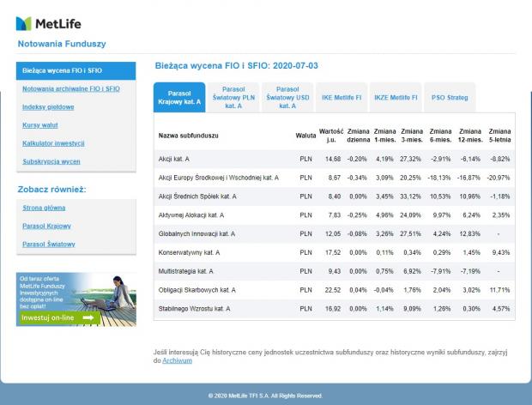The width and height of the screenshot is (532, 405).
Task: Click 33,12% in Akcji Średnich Spółek row
Action: [x=410, y=196]
